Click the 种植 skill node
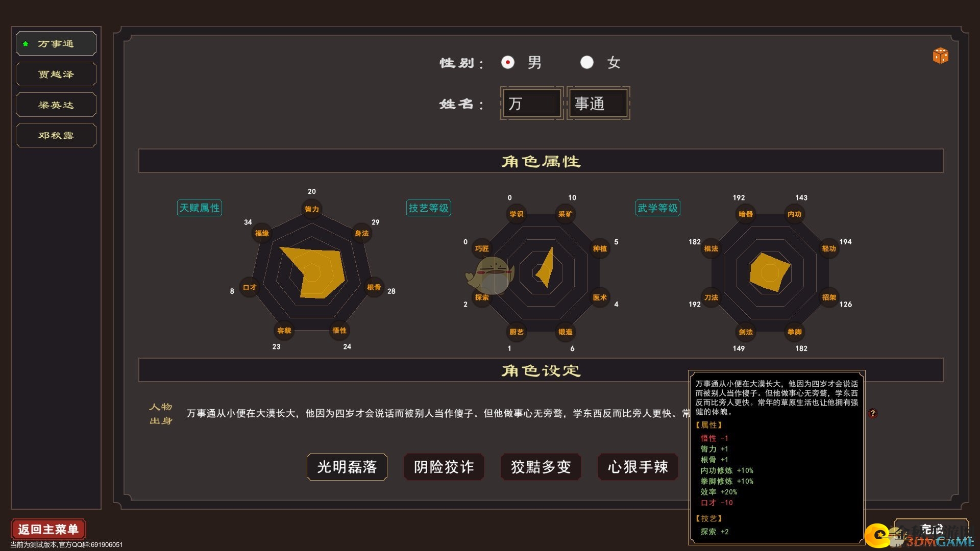980x551 pixels. click(x=600, y=248)
